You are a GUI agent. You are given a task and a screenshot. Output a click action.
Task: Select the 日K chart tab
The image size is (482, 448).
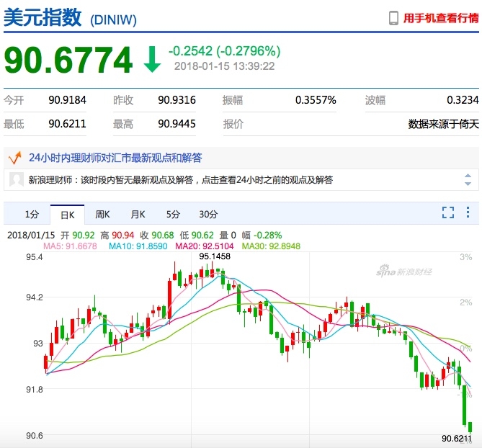[67, 214]
